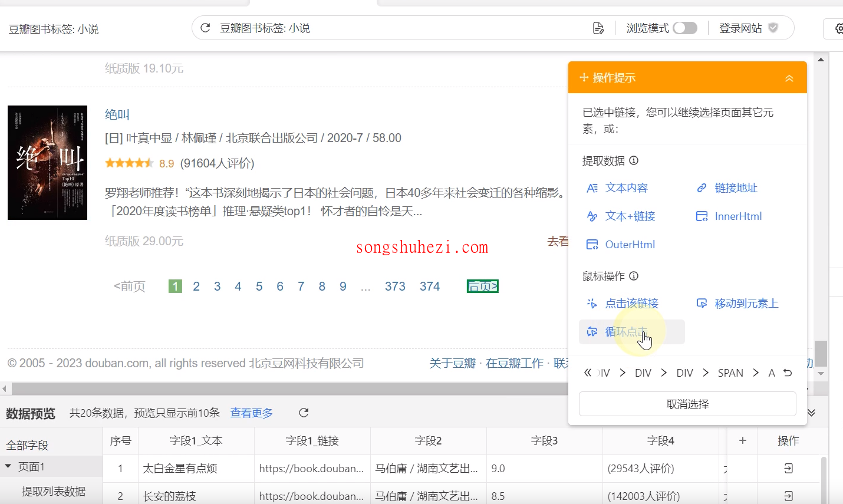Collapse data preview panel with double down chevron
843x504 pixels.
(811, 413)
